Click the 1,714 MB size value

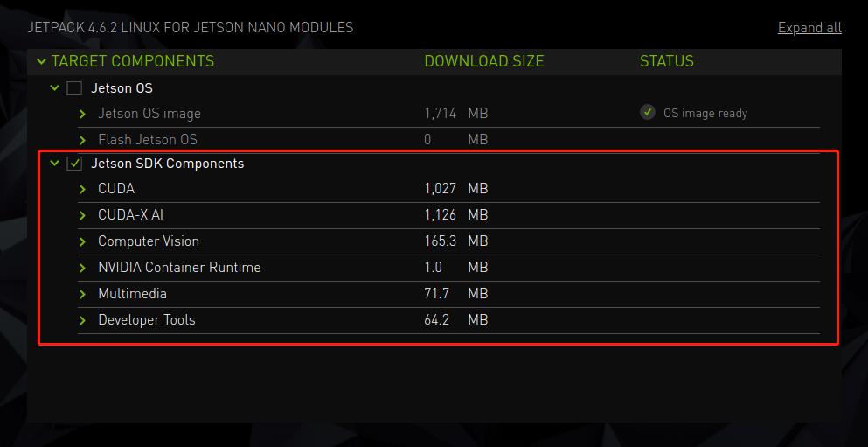[456, 114]
